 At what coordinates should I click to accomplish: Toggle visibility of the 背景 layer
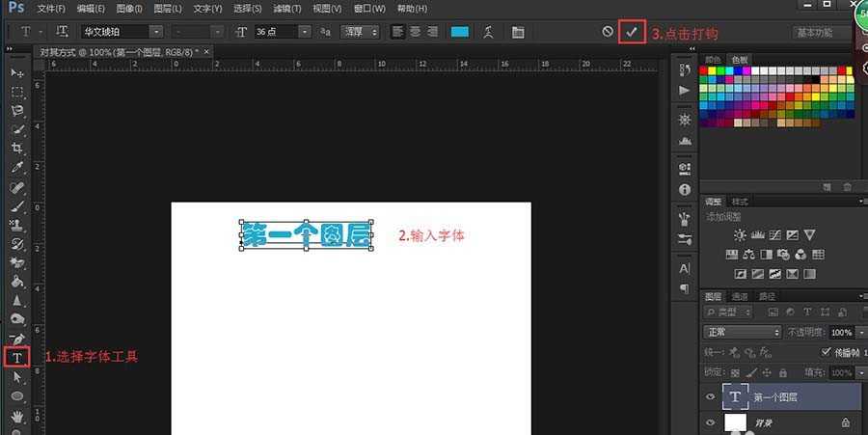click(x=712, y=422)
